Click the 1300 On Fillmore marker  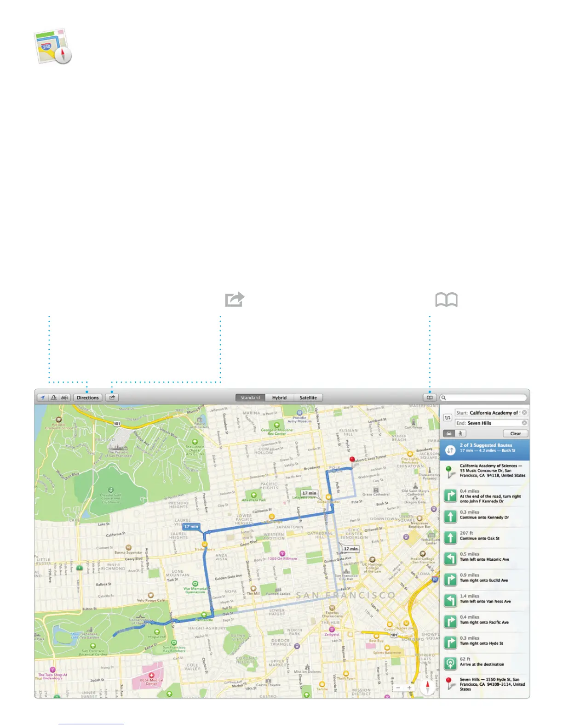282,553
